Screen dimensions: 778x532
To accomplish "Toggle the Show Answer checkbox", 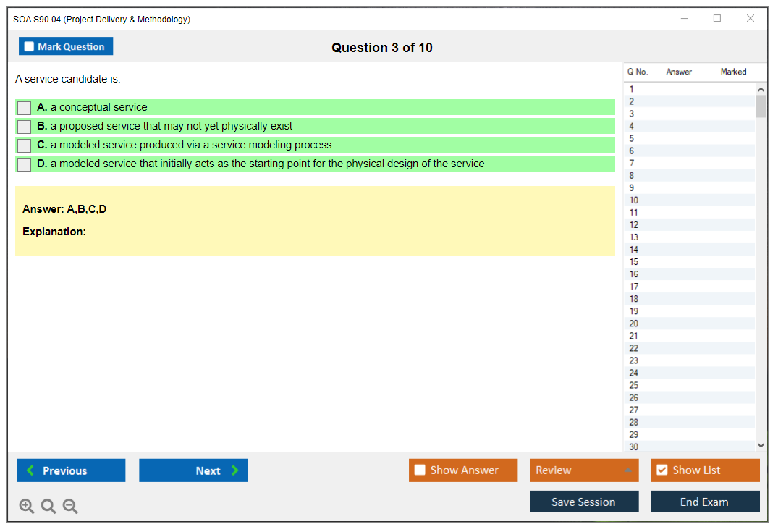I will (x=420, y=470).
